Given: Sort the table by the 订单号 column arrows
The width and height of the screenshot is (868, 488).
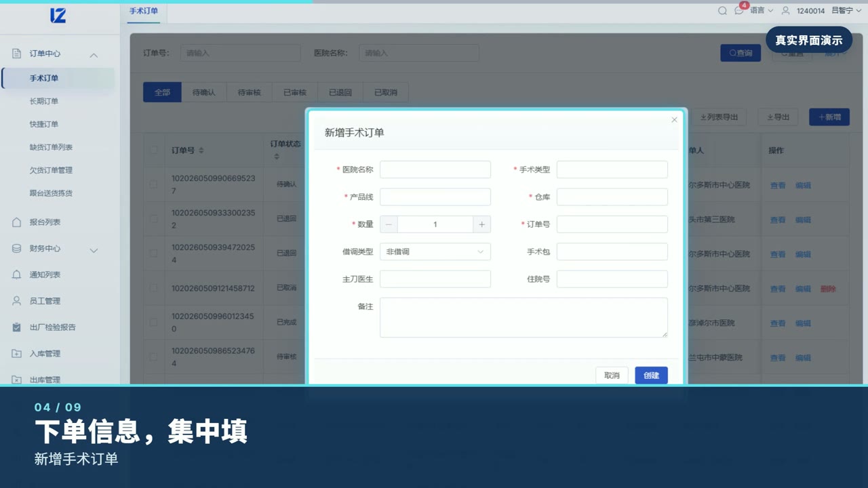Looking at the screenshot, I should coord(201,150).
